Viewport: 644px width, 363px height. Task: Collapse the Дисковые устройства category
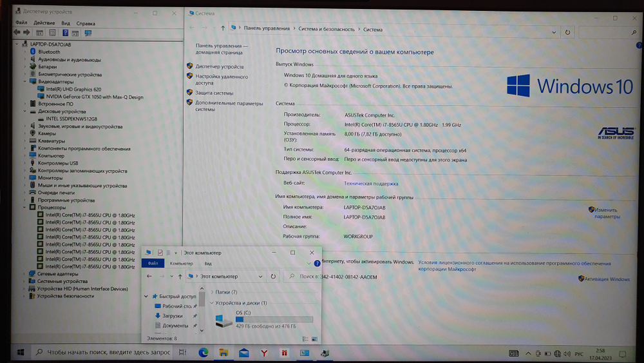pos(24,112)
